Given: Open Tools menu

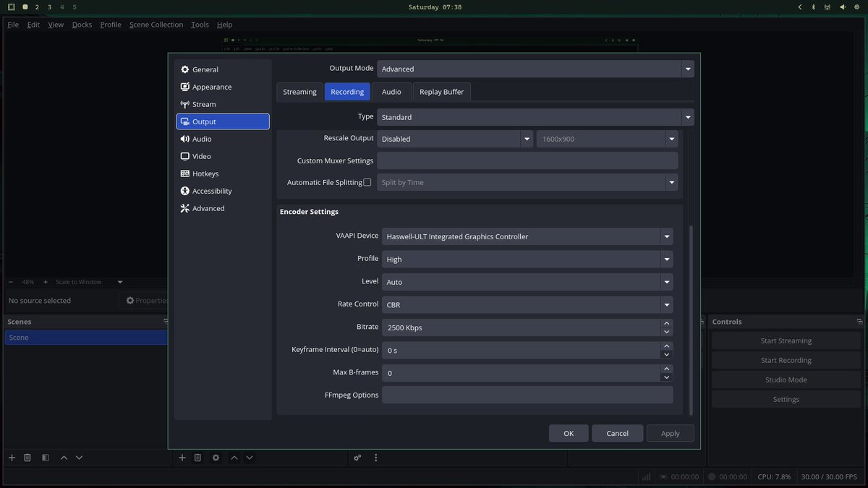Looking at the screenshot, I should [x=200, y=25].
